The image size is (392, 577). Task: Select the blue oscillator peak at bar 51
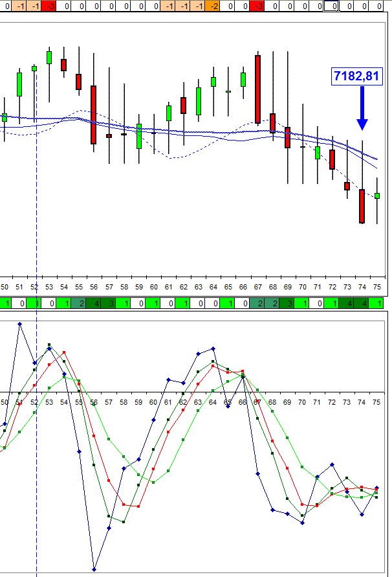[x=20, y=324]
